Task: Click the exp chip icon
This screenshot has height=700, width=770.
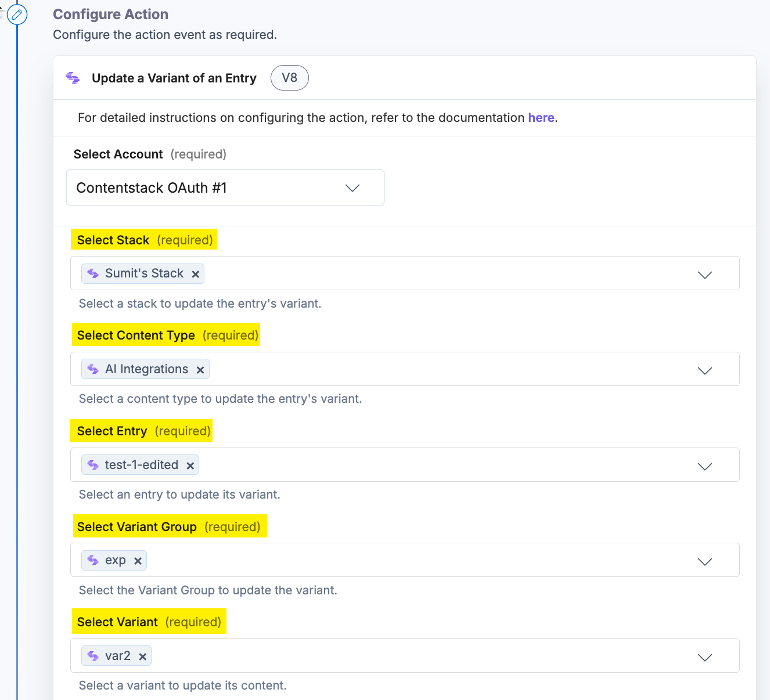Action: [x=93, y=560]
